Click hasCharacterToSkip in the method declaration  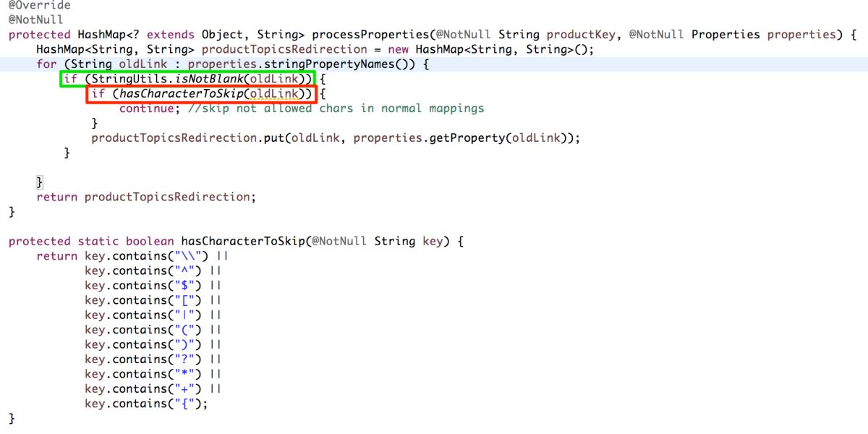coord(243,241)
